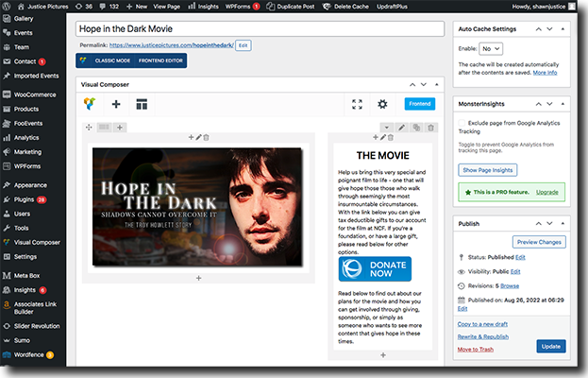
Task: Collapse the MonsterInsights panel
Action: click(563, 104)
